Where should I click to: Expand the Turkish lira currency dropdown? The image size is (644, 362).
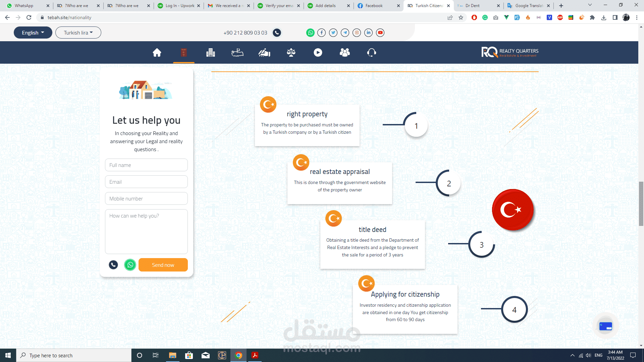78,33
